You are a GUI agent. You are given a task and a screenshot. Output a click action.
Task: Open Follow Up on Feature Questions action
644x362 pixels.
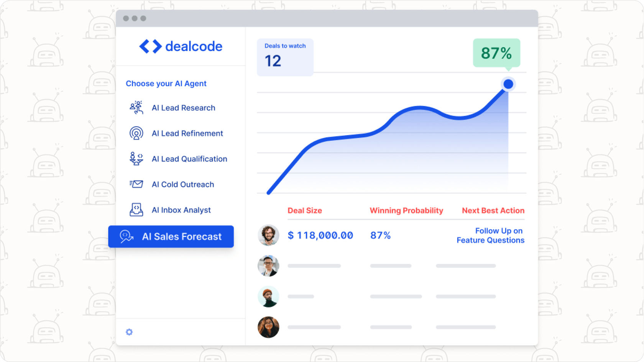pos(491,235)
